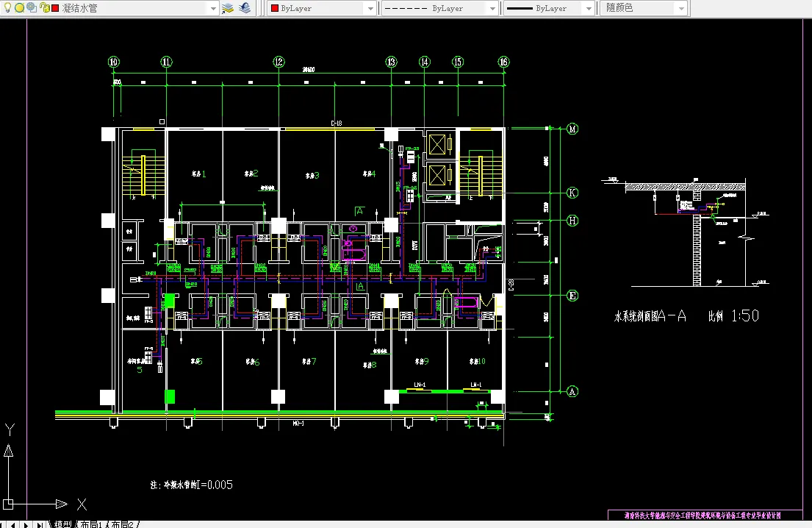The width and height of the screenshot is (812, 528).
Task: Click room label numbered 6
Action: pos(253,363)
